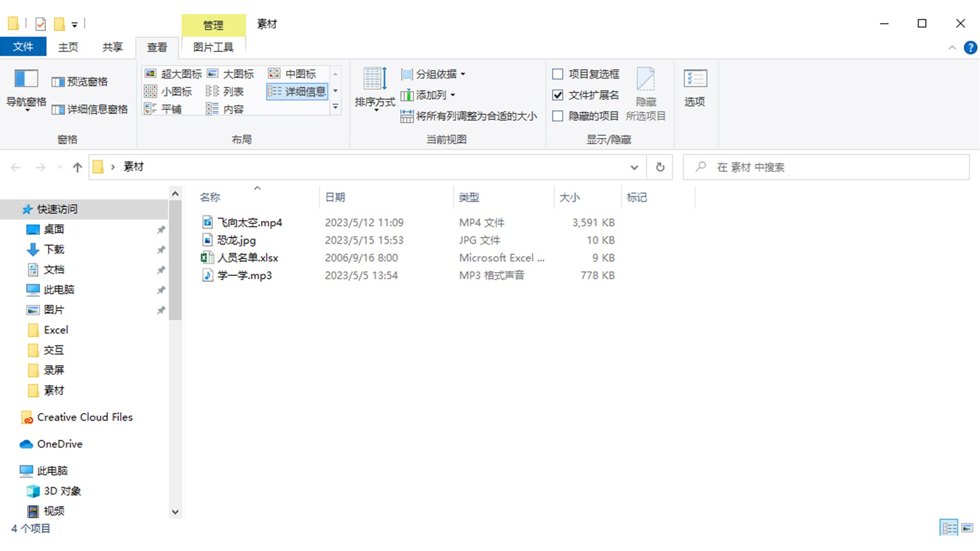The width and height of the screenshot is (980, 551).
Task: Uncheck file name extensions
Action: coord(558,95)
